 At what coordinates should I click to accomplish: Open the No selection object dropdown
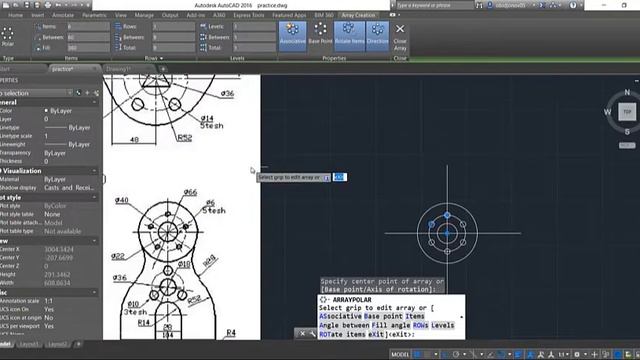36,93
